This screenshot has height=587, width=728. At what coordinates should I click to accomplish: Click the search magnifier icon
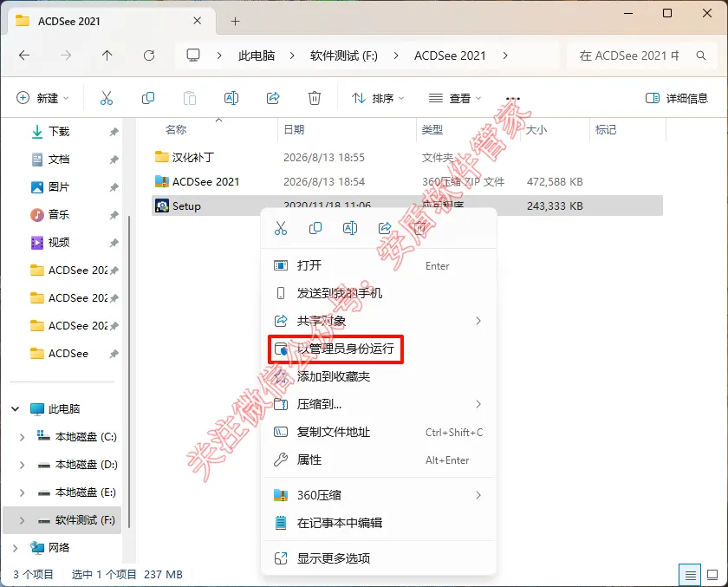coord(700,55)
